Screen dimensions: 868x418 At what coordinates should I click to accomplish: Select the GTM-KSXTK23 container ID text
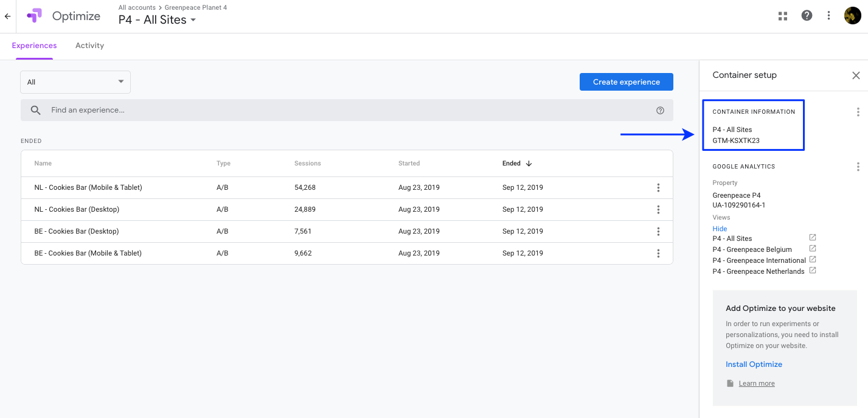[736, 141]
